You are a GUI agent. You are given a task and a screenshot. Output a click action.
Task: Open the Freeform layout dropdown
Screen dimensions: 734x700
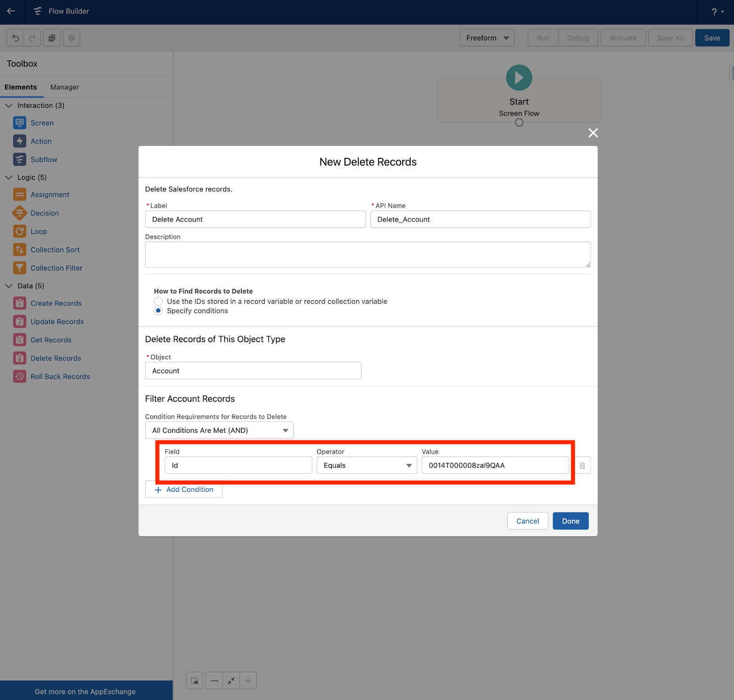tap(486, 38)
